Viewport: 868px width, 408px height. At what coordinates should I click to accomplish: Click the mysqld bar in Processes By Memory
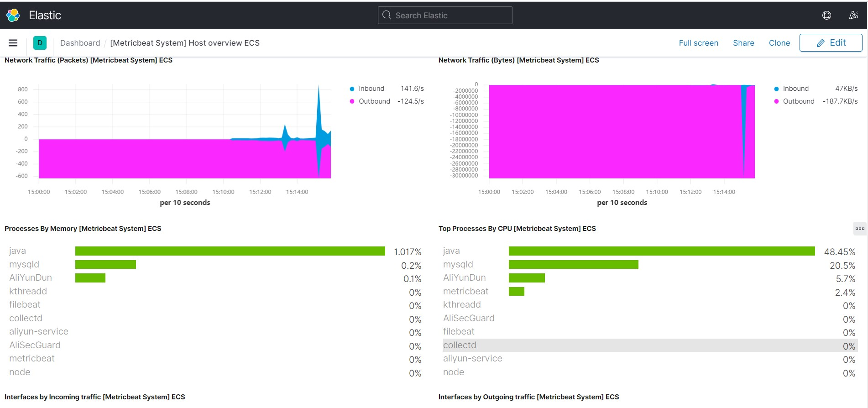[x=105, y=264]
